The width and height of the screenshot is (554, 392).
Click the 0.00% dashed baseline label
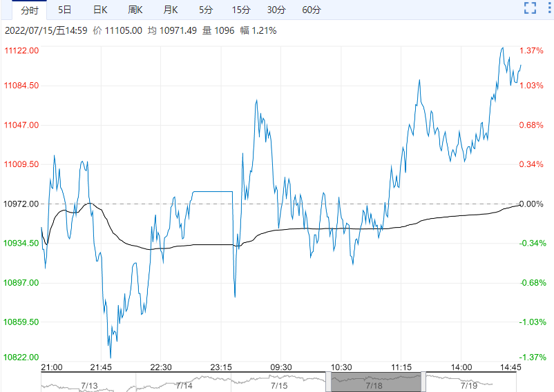click(531, 204)
